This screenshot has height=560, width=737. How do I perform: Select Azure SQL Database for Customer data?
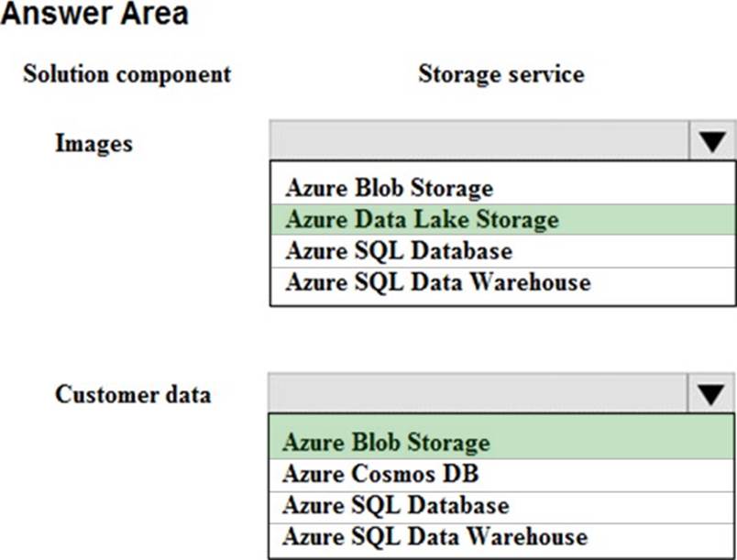[x=395, y=505]
